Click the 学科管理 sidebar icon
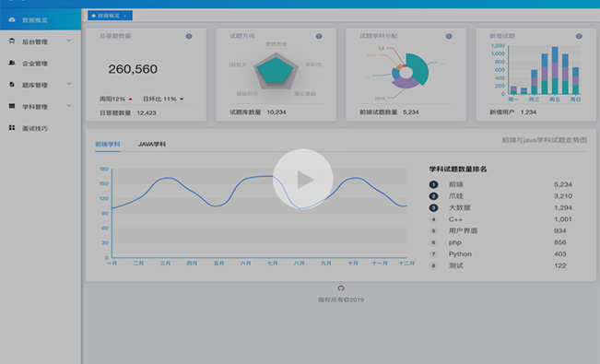Image resolution: width=600 pixels, height=364 pixels. pos(12,106)
